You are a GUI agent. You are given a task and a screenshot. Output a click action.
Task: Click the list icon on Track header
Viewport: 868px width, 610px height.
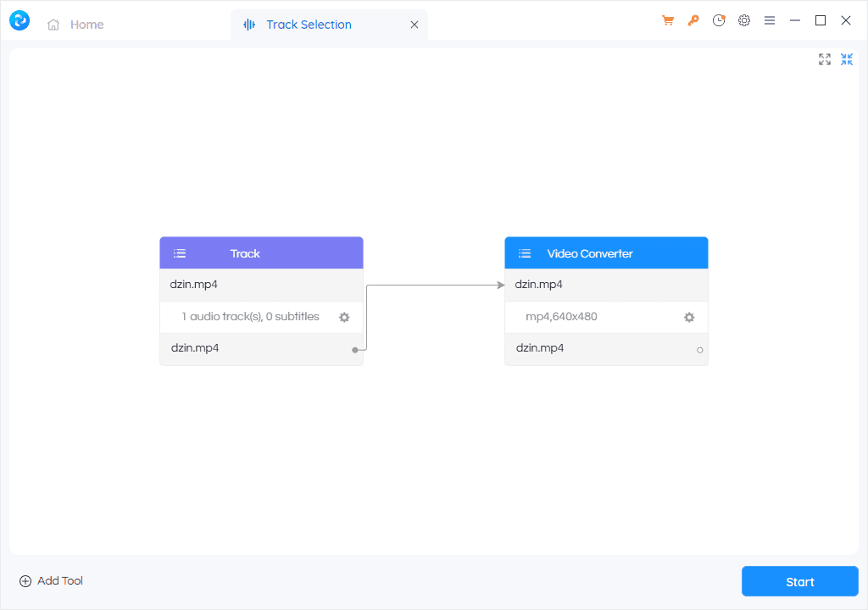[x=180, y=253]
